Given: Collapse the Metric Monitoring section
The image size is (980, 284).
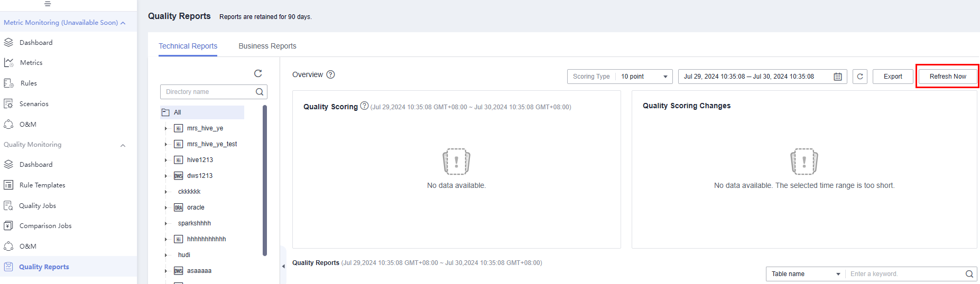Looking at the screenshot, I should (x=123, y=23).
